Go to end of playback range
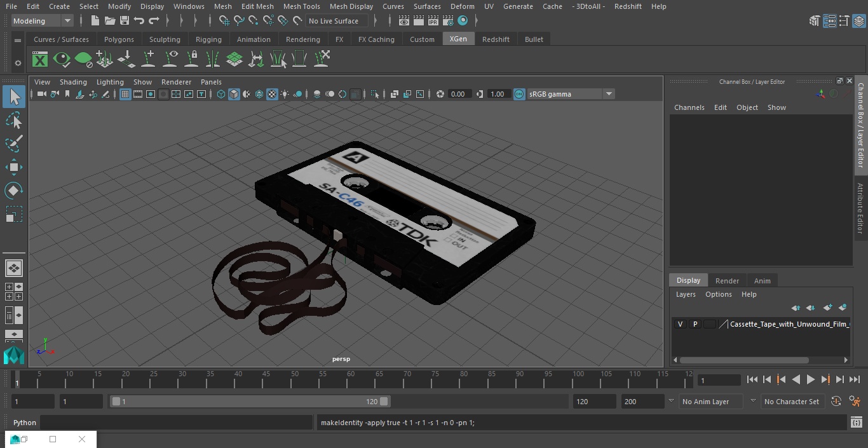Viewport: 868px width, 448px height. [855, 379]
